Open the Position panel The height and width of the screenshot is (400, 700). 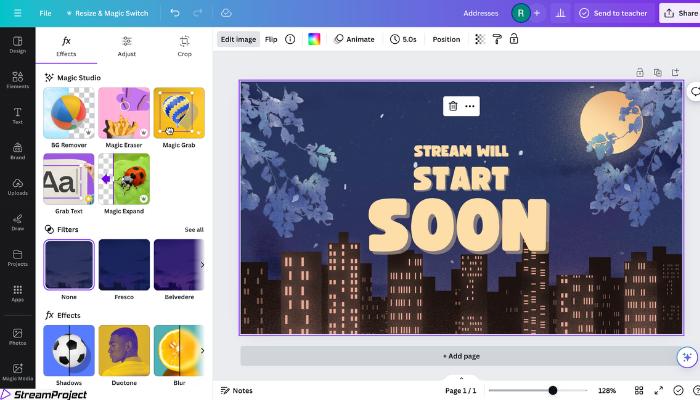tap(446, 39)
